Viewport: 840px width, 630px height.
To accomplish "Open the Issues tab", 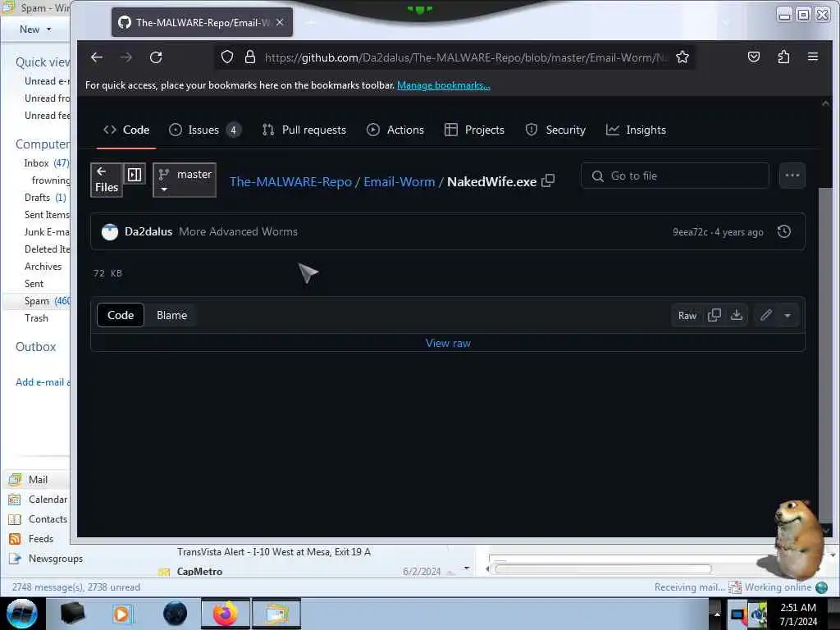I will coord(204,130).
